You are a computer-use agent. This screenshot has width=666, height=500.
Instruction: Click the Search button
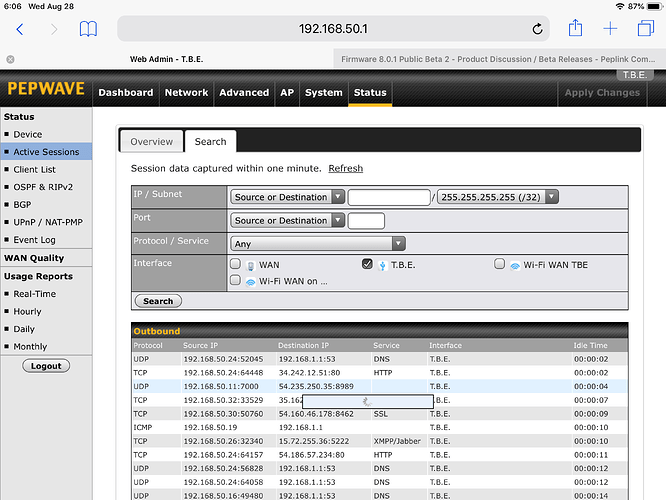(x=158, y=300)
